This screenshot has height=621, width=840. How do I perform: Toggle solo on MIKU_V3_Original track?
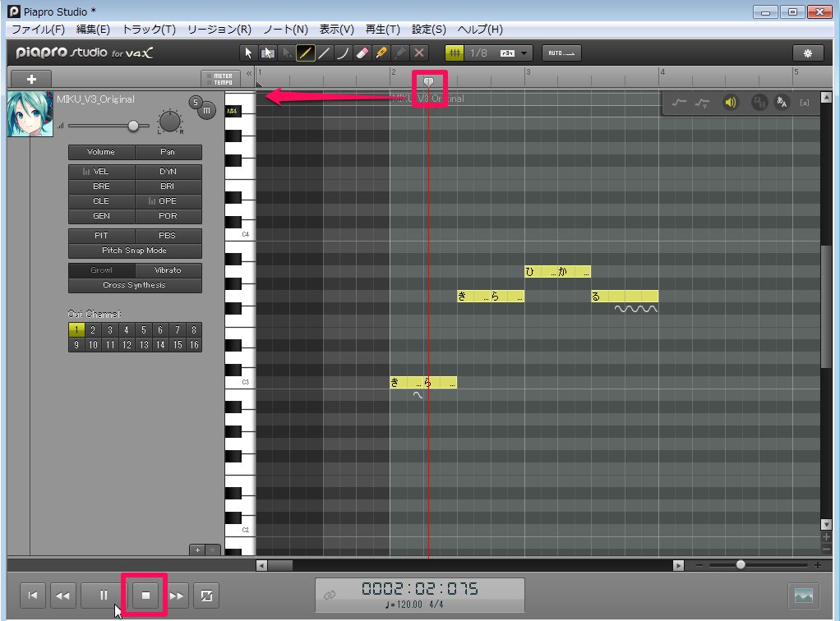point(196,102)
